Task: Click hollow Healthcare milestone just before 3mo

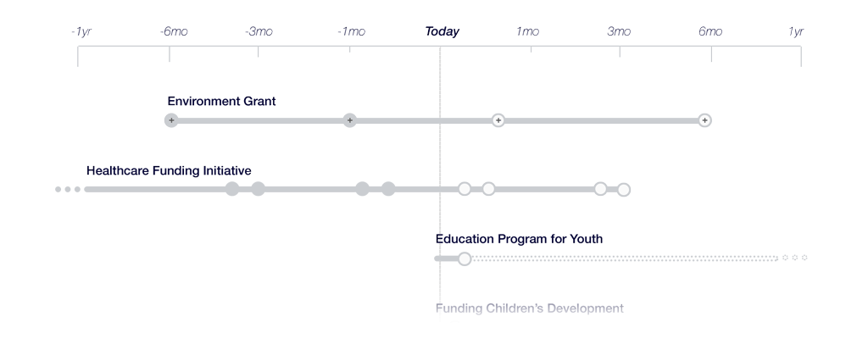Action: pyautogui.click(x=600, y=189)
